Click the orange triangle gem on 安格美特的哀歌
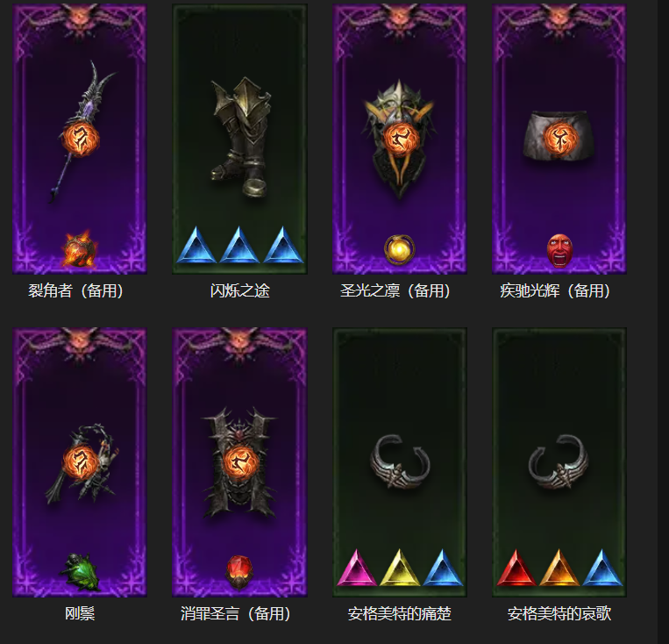 (x=559, y=569)
